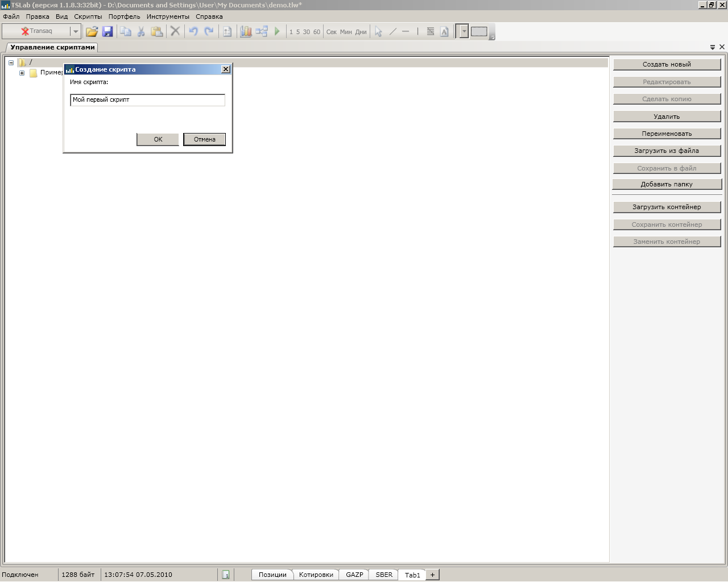Click the cut scissors icon
Image resolution: width=728 pixels, height=582 pixels.
(x=141, y=31)
